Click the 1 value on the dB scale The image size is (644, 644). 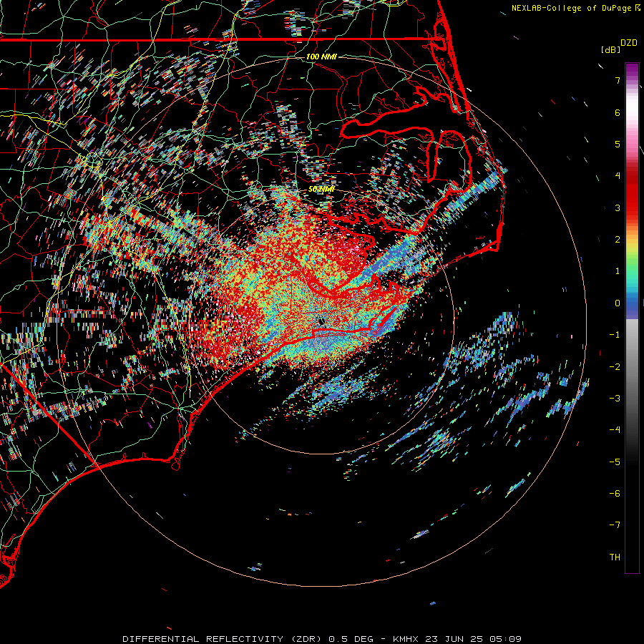pyautogui.click(x=618, y=271)
